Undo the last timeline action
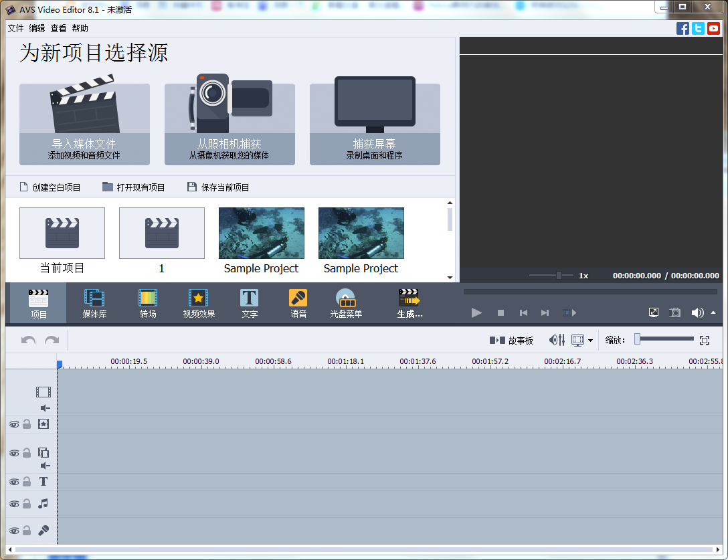Image resolution: width=728 pixels, height=560 pixels. (x=28, y=341)
